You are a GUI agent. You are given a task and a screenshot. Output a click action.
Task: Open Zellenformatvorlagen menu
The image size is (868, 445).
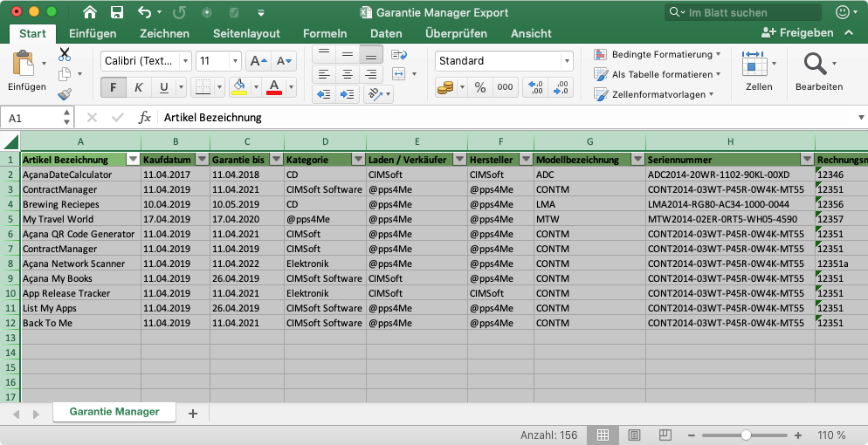coord(654,94)
